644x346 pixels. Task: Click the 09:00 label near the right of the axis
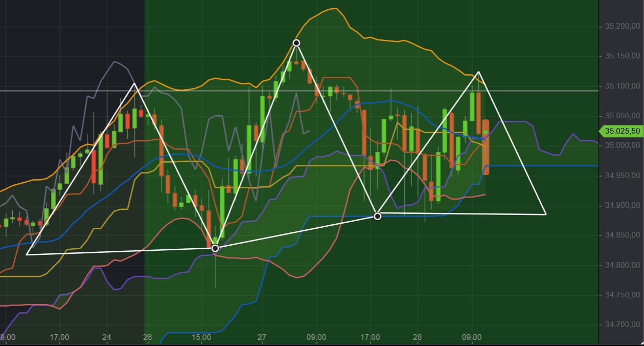point(472,337)
